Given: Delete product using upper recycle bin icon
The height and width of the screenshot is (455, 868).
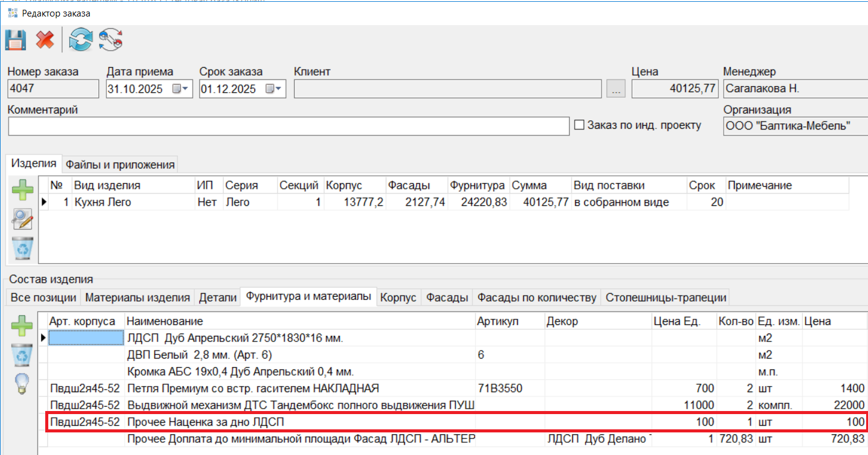Looking at the screenshot, I should [23, 248].
